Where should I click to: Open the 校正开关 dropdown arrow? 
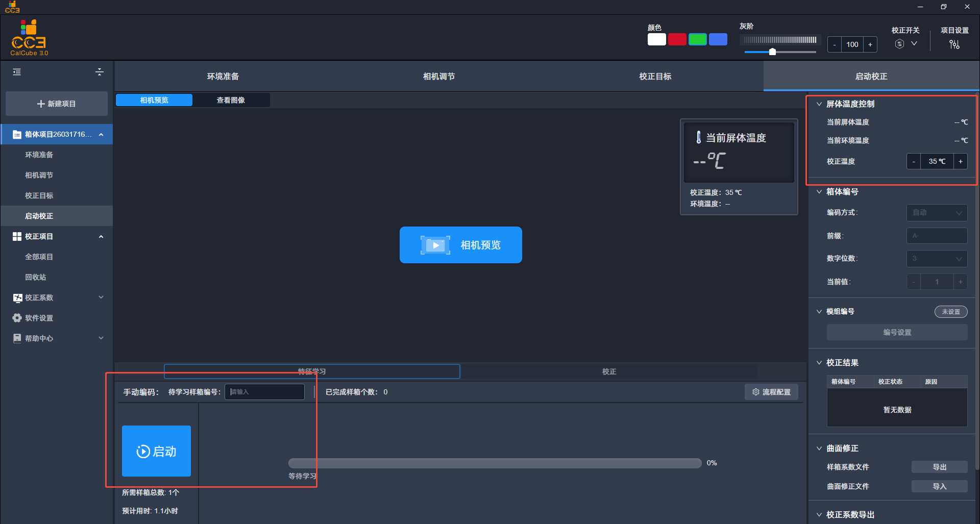click(x=914, y=44)
